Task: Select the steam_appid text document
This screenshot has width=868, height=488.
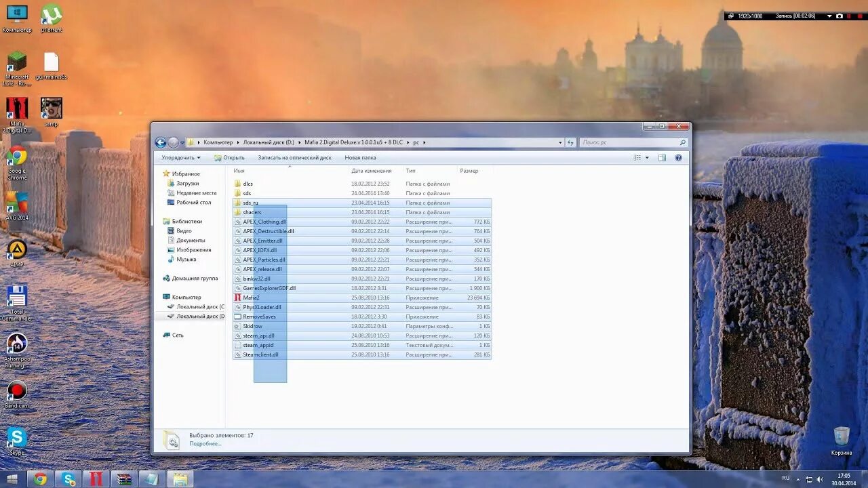Action: coord(362,345)
